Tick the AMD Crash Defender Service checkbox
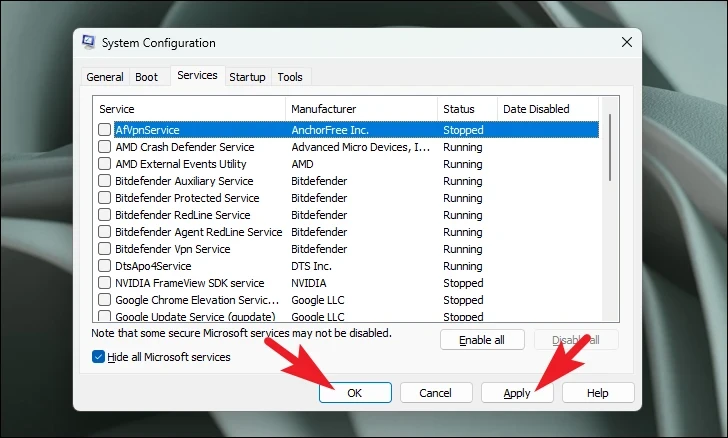Viewport: 728px width, 438px height. tap(104, 147)
